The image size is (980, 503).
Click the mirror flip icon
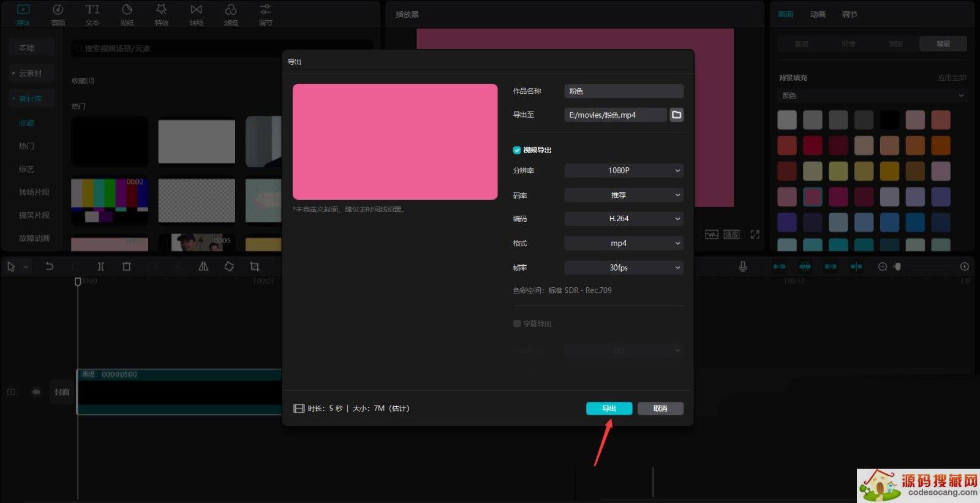pos(203,267)
